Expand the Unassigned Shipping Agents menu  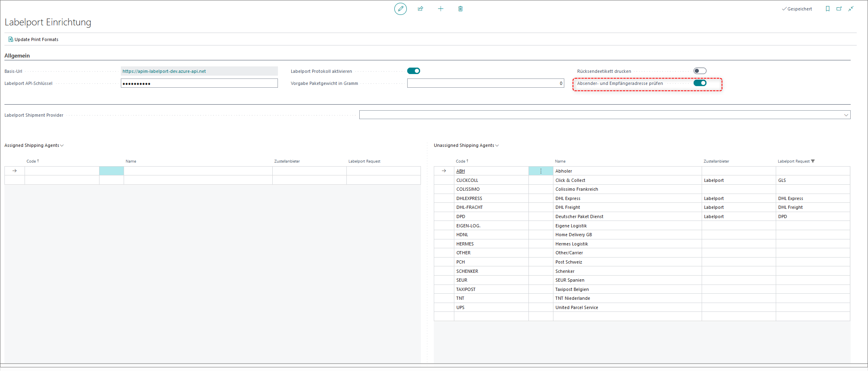(x=466, y=146)
